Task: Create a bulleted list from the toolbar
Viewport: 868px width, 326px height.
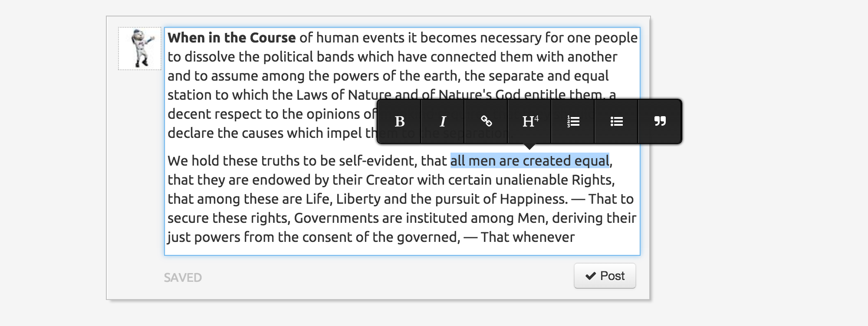Action: [616, 121]
